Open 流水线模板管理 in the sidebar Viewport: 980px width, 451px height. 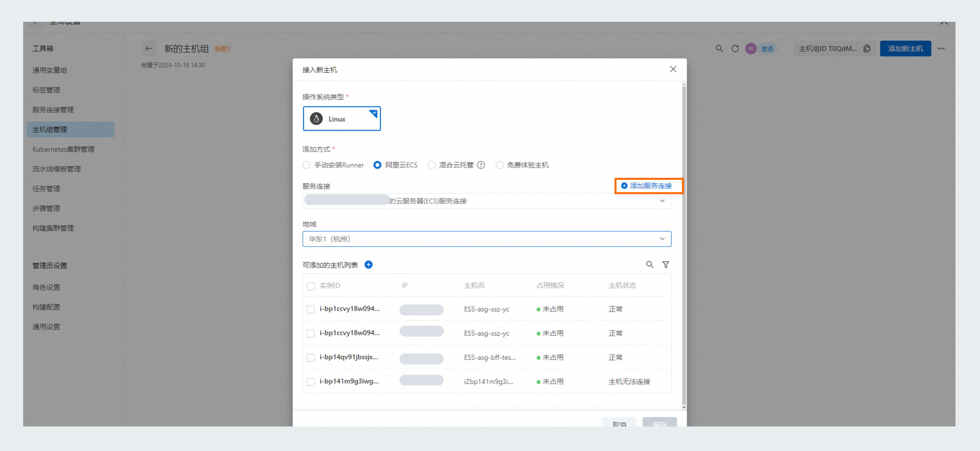coord(56,169)
